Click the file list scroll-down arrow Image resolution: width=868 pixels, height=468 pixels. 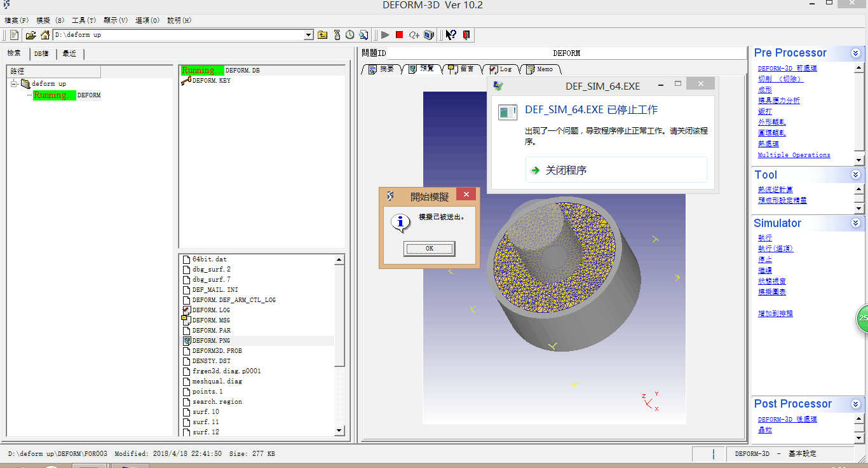coord(339,431)
